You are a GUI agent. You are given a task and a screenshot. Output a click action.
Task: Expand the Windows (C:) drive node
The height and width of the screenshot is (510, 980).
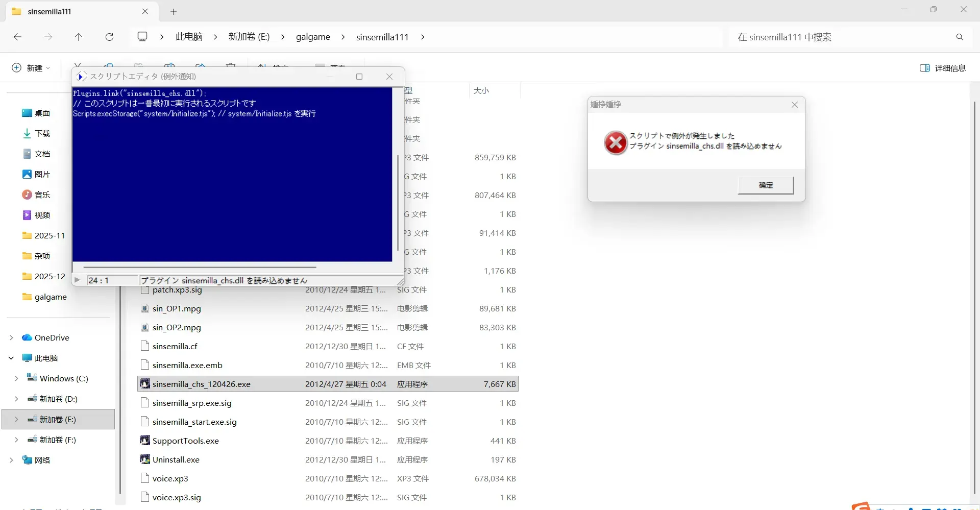coord(16,378)
